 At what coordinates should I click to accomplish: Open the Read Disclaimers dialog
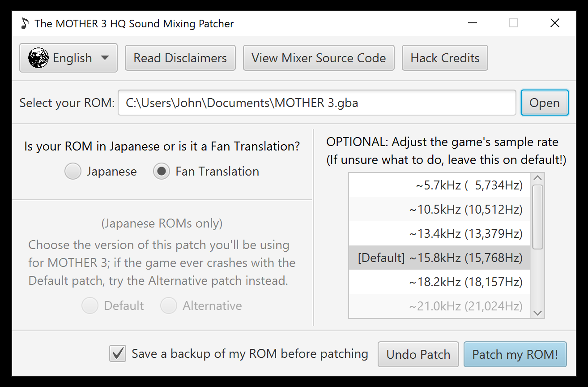(180, 58)
